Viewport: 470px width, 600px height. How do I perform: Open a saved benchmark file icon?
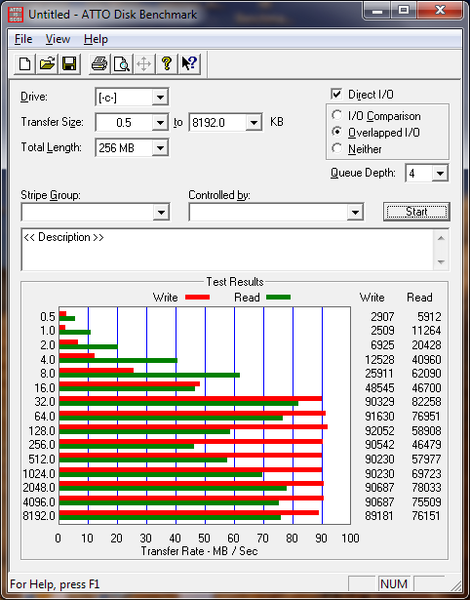[x=47, y=64]
